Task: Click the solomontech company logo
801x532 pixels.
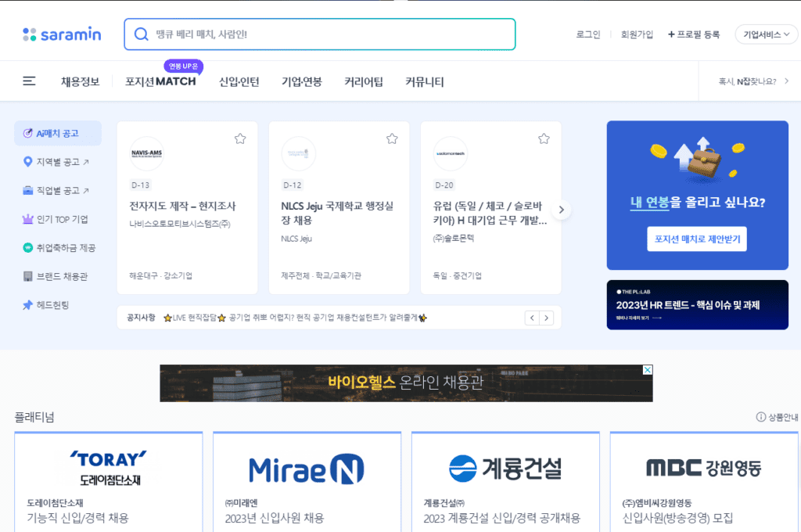Action: (x=450, y=153)
